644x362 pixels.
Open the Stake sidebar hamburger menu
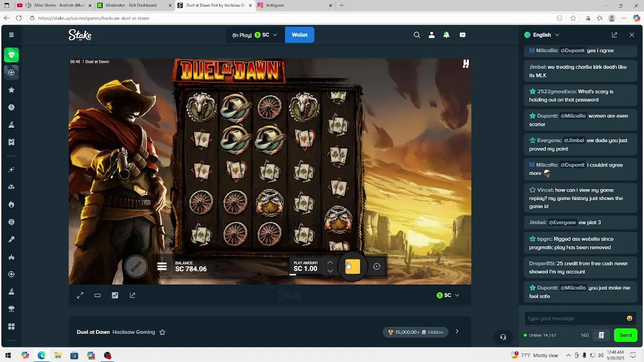[11, 35]
